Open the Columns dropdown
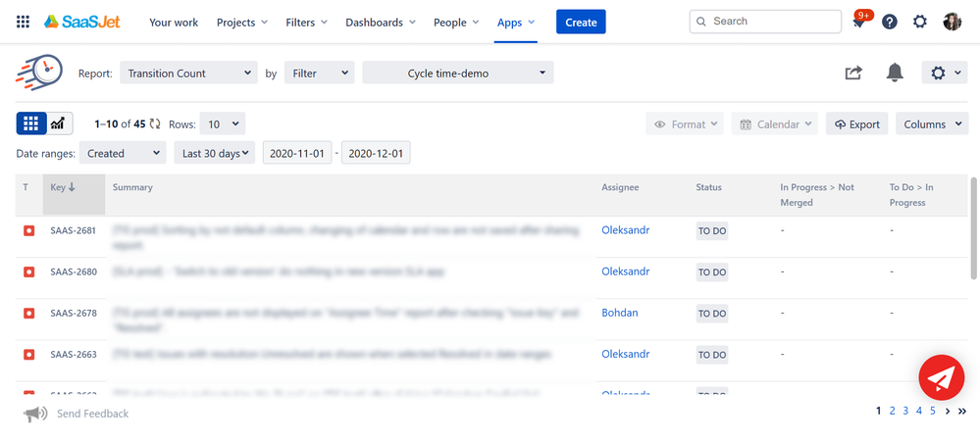This screenshot has height=442, width=980. tap(932, 123)
